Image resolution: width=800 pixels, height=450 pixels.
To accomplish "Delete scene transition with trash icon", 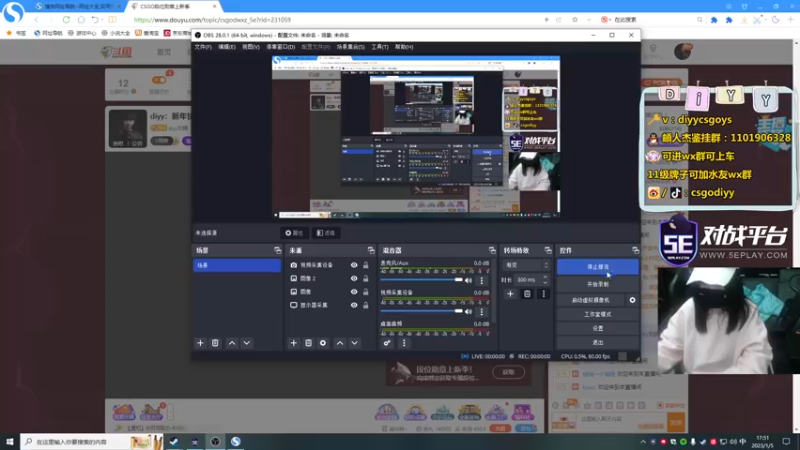I will click(527, 294).
